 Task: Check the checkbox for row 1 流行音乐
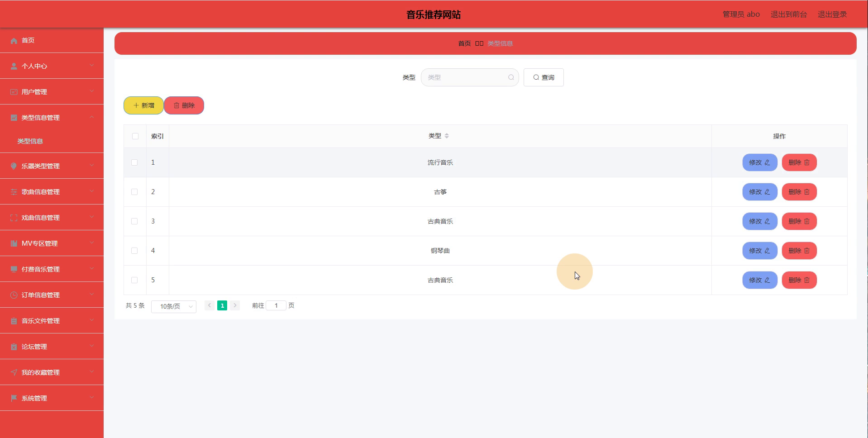coord(134,162)
